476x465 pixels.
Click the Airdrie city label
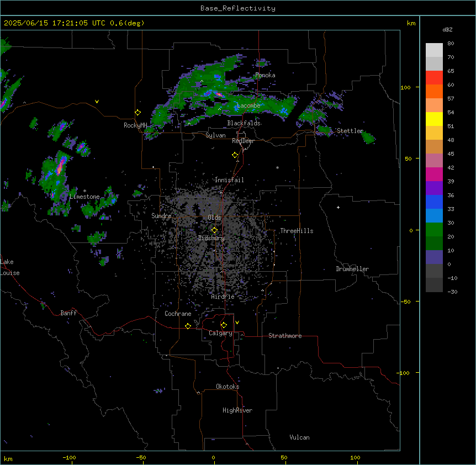[223, 297]
